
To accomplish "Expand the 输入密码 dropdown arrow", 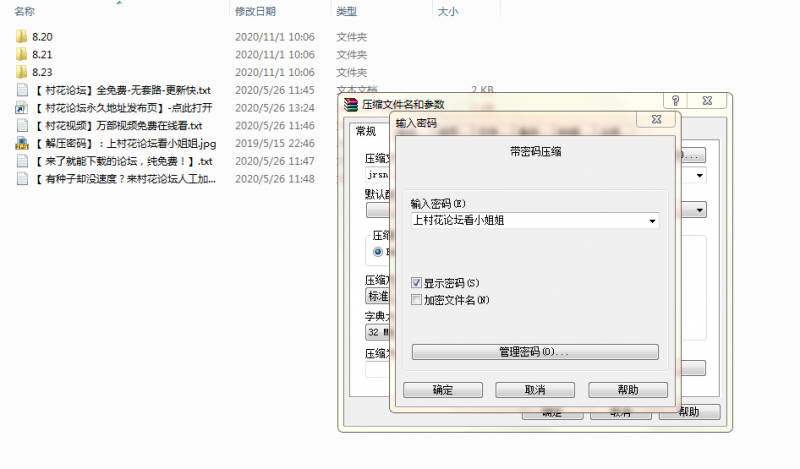I will (x=652, y=221).
